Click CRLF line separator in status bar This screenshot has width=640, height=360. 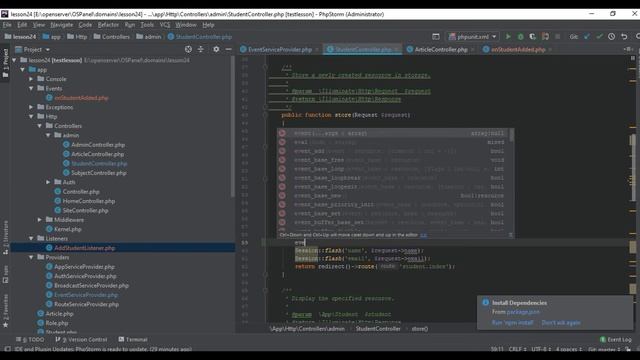tap(517, 349)
